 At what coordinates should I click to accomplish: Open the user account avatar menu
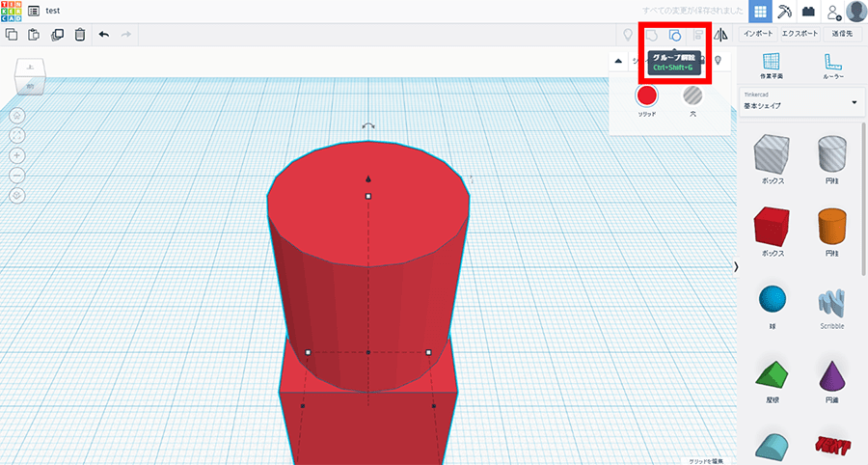point(855,11)
